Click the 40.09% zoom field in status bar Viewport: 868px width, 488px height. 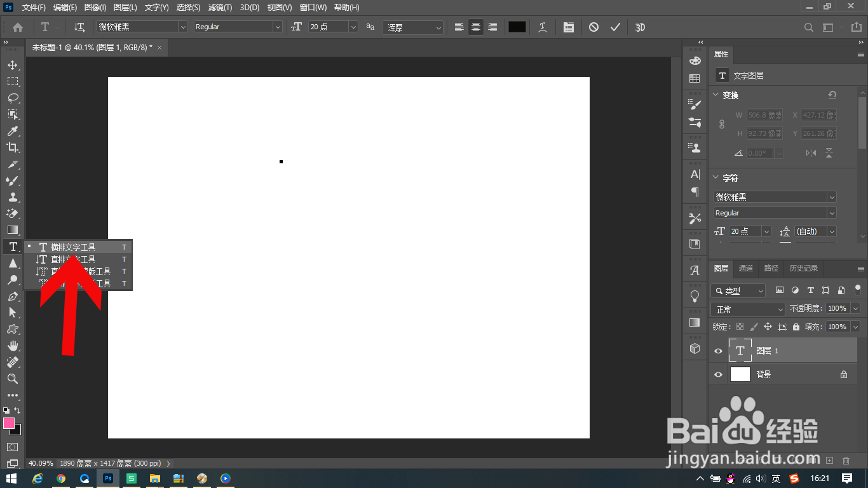click(x=41, y=463)
